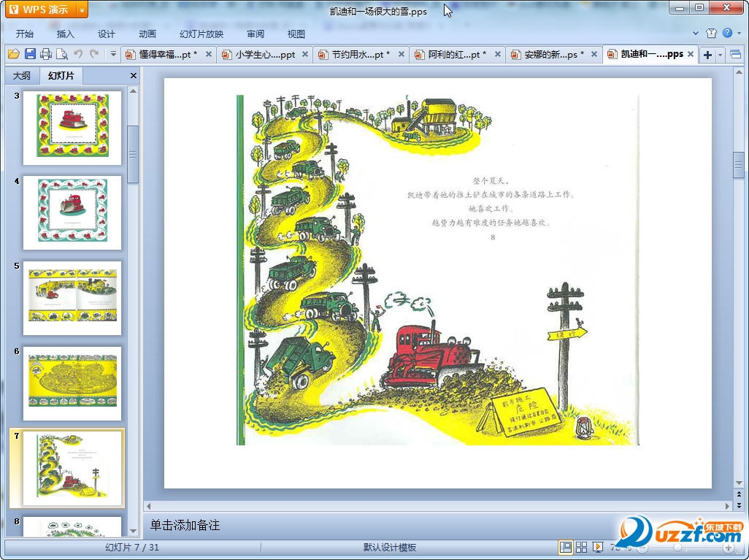Save presentation with the floppy disk icon
The height and width of the screenshot is (560, 749).
(x=30, y=54)
